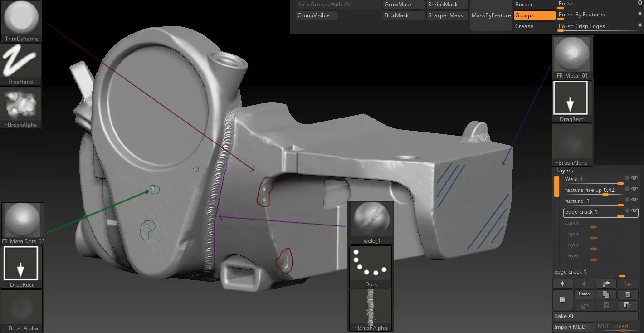Select the edge crack 1 layer row
This screenshot has width=644, height=333.
600,212
